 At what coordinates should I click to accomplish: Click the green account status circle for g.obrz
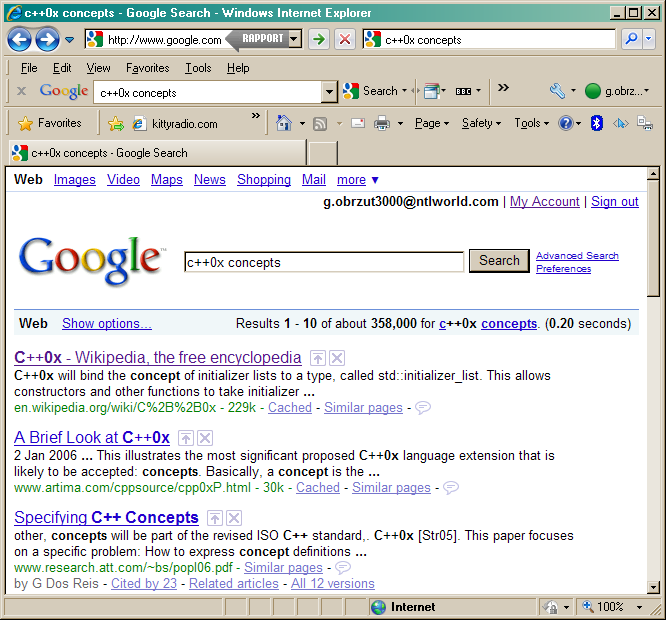(x=593, y=91)
